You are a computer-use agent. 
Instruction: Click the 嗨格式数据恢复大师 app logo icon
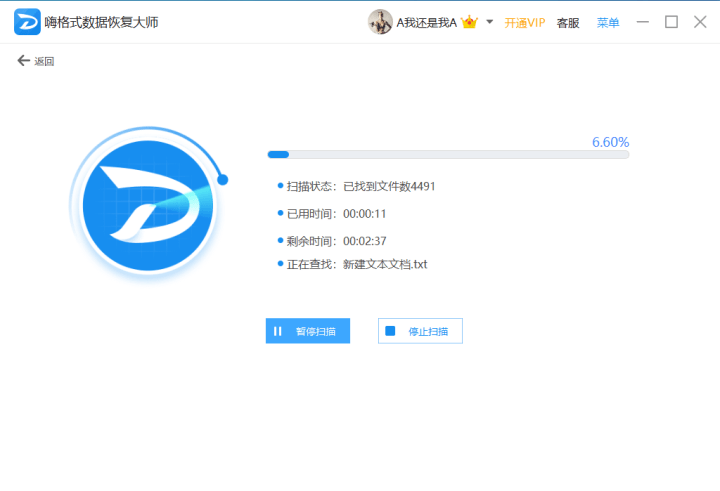click(x=27, y=22)
